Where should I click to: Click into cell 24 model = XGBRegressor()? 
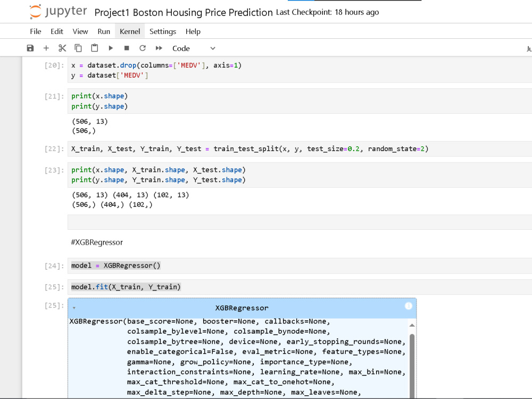(300, 265)
